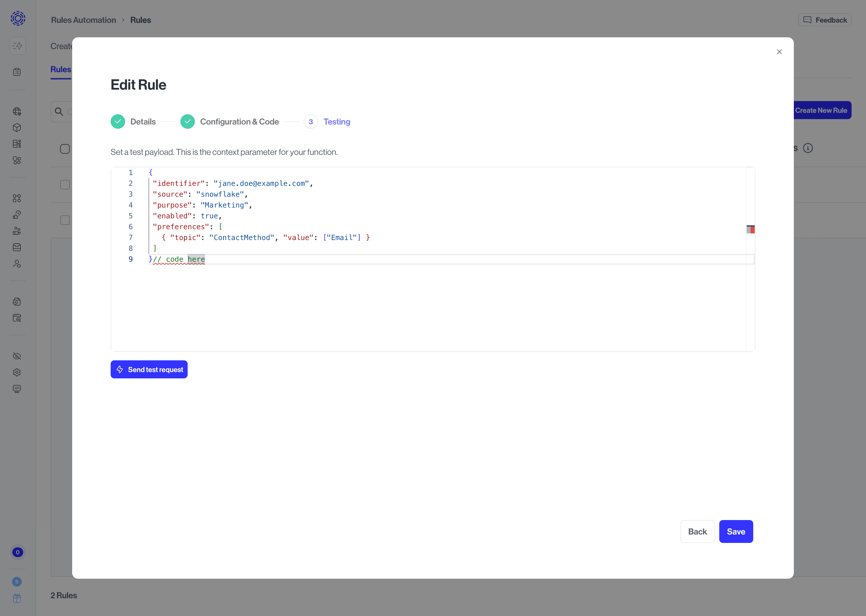
Task: Open the squares with diamond sidebar icon
Action: coord(17,198)
